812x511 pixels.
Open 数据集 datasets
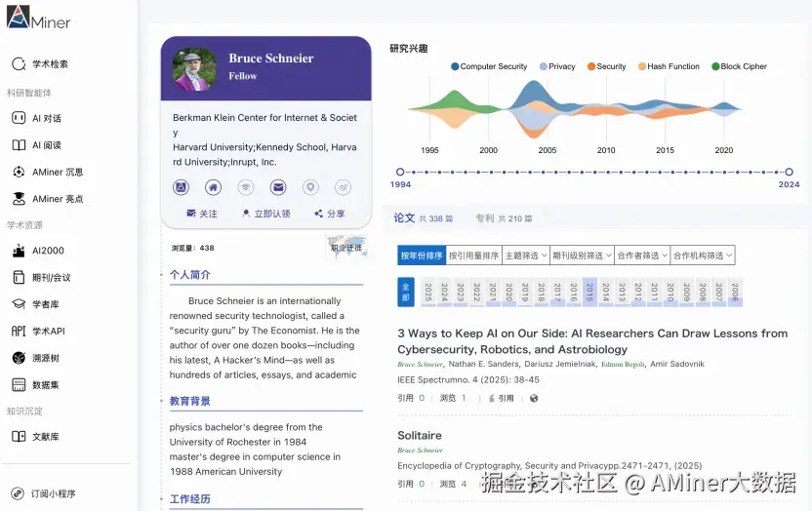tap(36, 385)
